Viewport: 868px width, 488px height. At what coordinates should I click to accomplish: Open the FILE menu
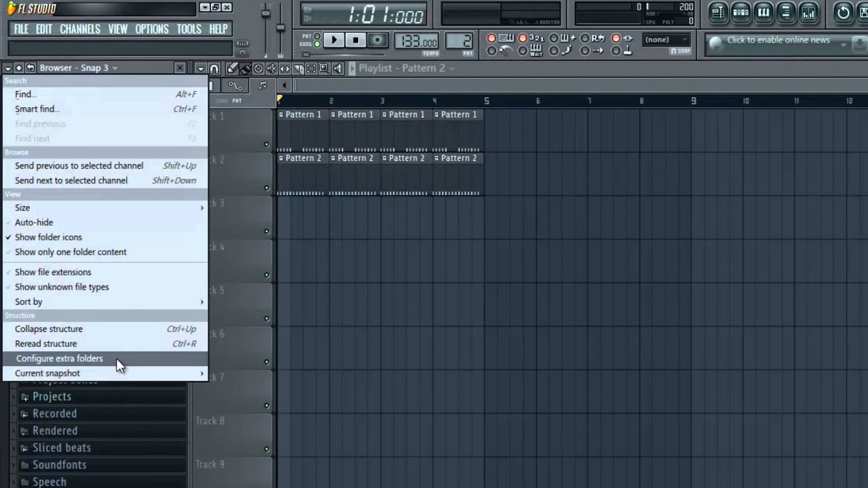21,29
